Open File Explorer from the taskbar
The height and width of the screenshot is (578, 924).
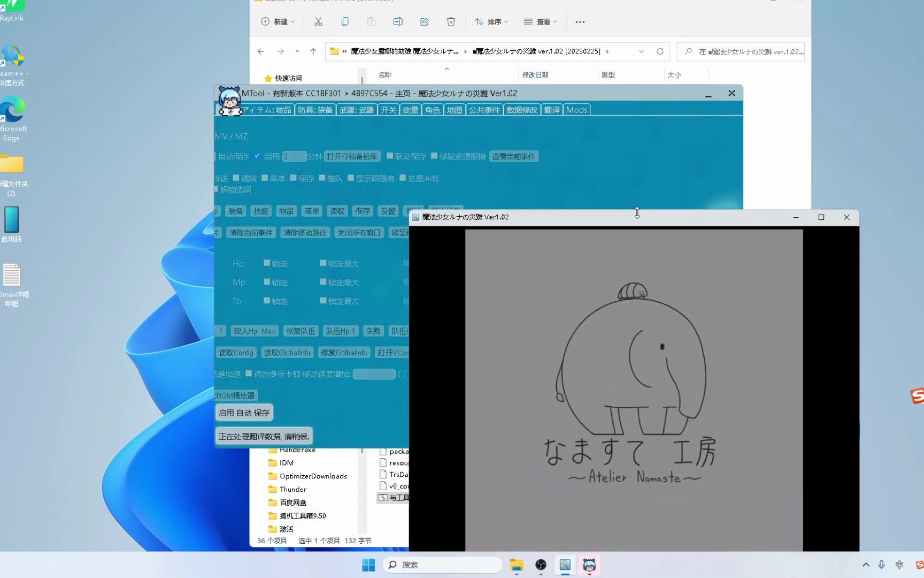tap(517, 565)
